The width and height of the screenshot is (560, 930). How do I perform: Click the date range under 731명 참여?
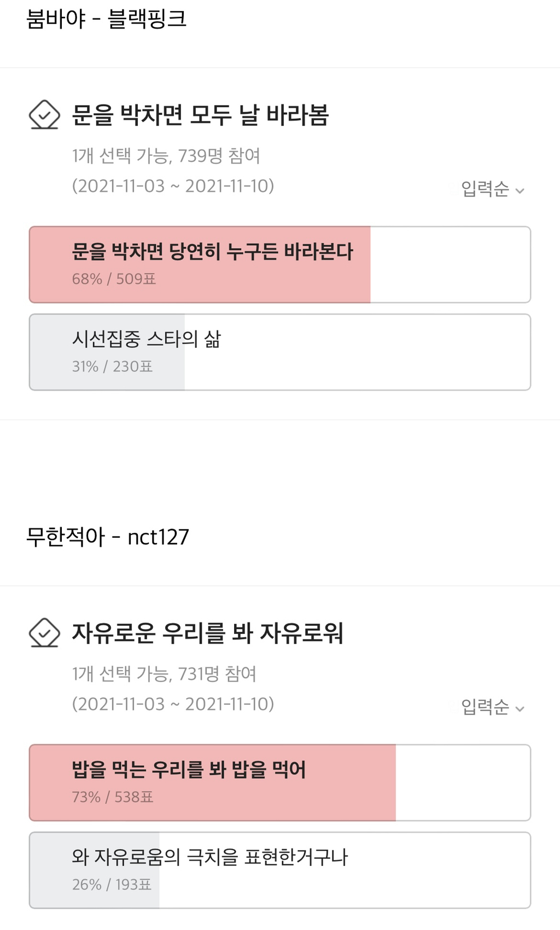point(173,704)
